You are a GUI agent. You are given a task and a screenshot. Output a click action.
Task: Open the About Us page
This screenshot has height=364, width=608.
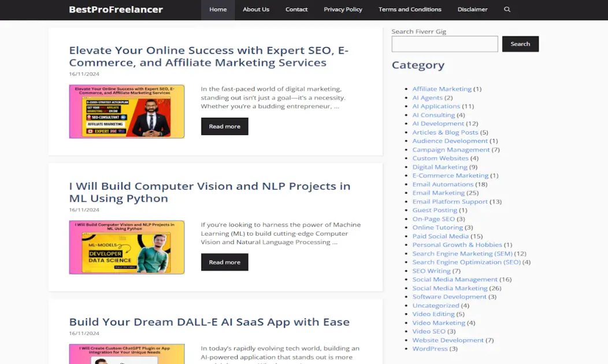[256, 9]
